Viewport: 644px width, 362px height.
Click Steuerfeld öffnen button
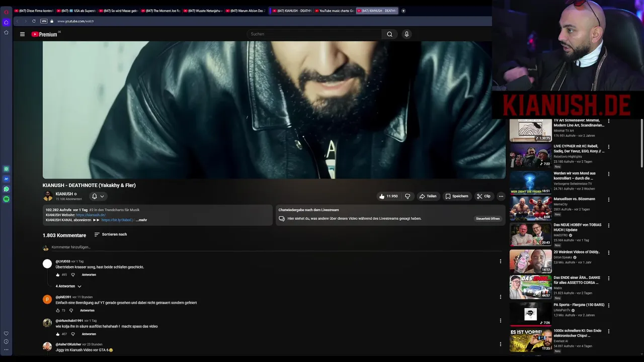pos(488,219)
